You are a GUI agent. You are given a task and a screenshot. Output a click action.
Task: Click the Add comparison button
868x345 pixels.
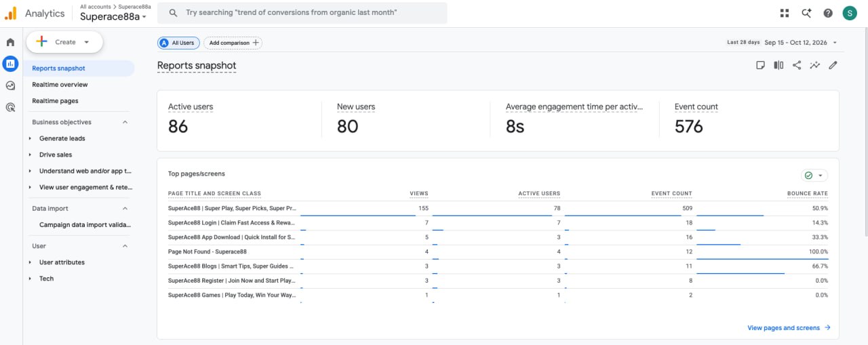[x=233, y=43]
